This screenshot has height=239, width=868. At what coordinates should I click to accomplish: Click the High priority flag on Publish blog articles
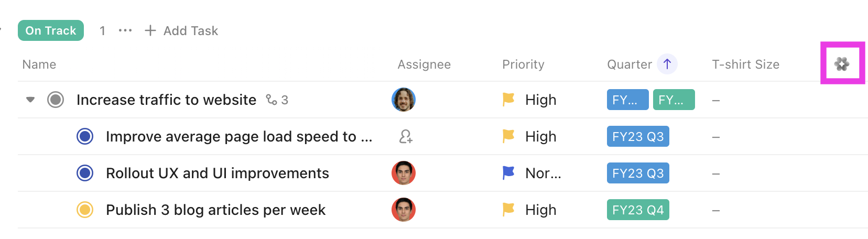tap(508, 210)
